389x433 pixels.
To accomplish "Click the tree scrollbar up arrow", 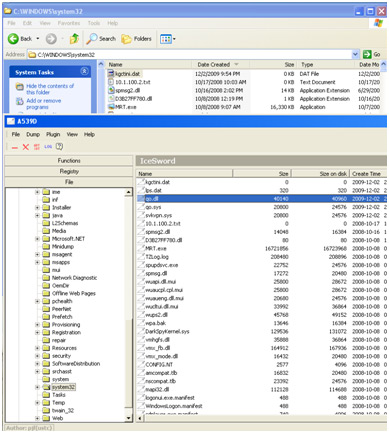I will 128,192.
